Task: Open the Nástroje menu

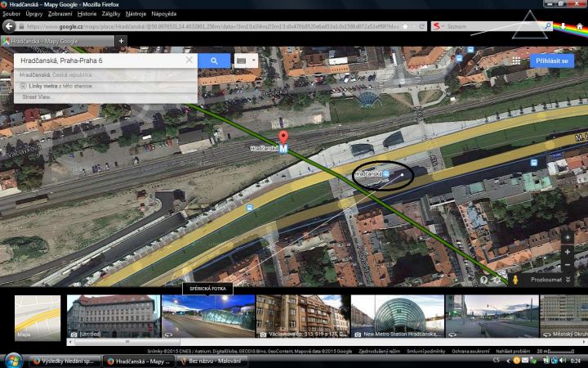Action: 136,14
